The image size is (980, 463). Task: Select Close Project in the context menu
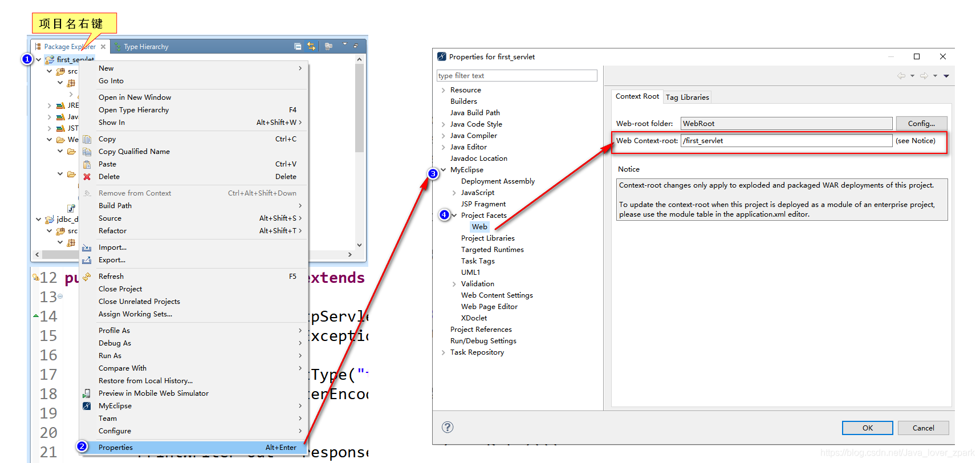[x=194, y=289]
